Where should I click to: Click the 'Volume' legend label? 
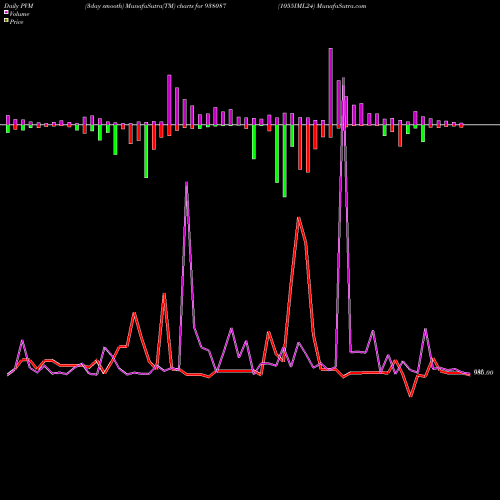tap(19, 14)
